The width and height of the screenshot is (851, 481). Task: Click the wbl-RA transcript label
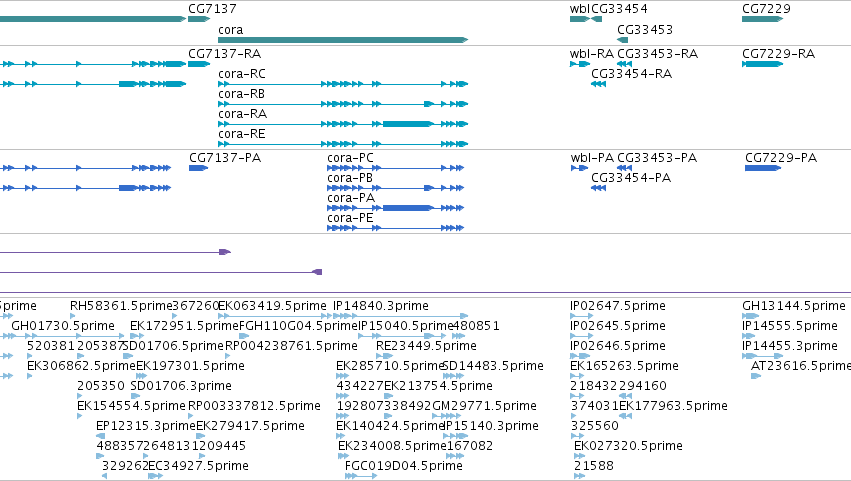pyautogui.click(x=592, y=53)
